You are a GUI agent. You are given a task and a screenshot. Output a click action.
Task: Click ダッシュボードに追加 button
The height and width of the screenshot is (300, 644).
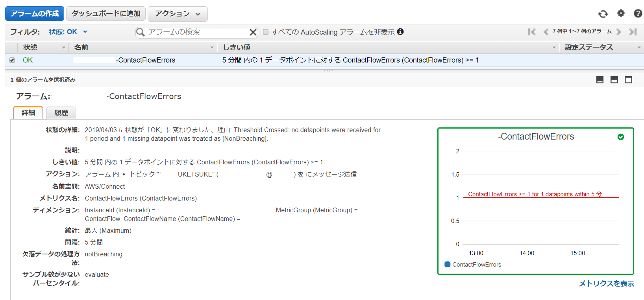[106, 14]
